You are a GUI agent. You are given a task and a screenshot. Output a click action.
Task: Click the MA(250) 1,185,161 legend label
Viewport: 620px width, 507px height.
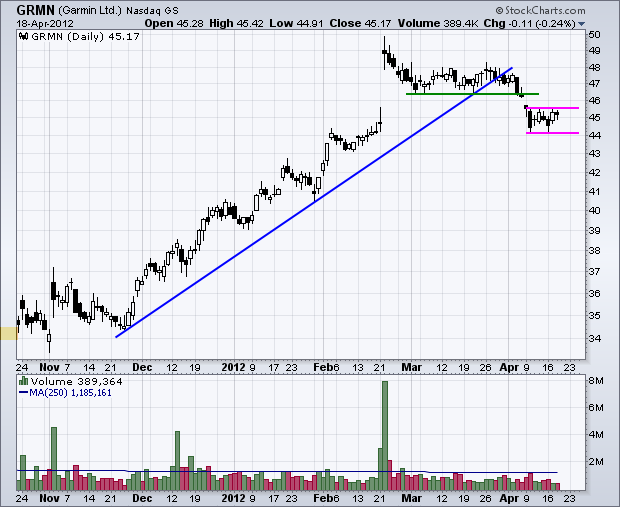[65, 393]
